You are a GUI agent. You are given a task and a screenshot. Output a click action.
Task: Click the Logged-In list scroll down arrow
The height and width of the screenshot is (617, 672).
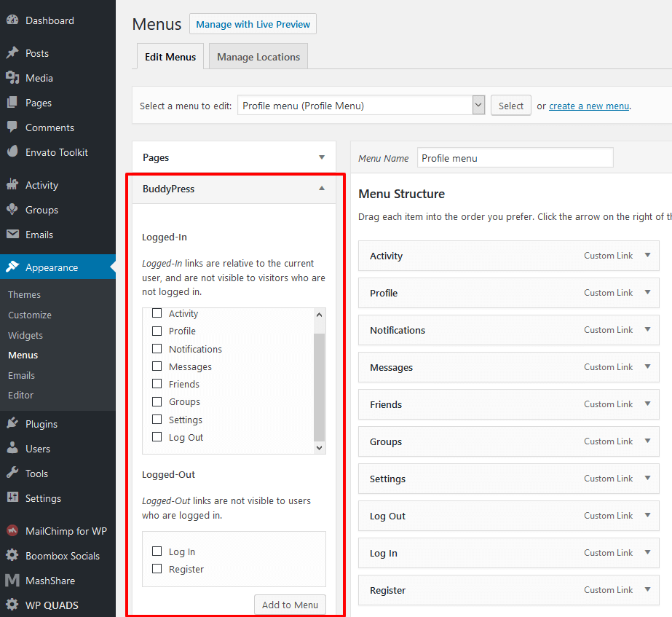[x=320, y=448]
